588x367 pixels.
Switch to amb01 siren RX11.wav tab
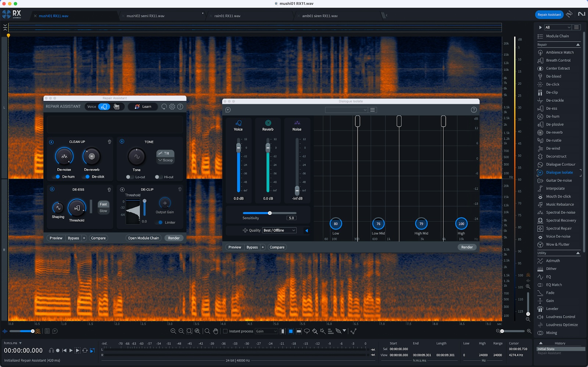pos(320,16)
